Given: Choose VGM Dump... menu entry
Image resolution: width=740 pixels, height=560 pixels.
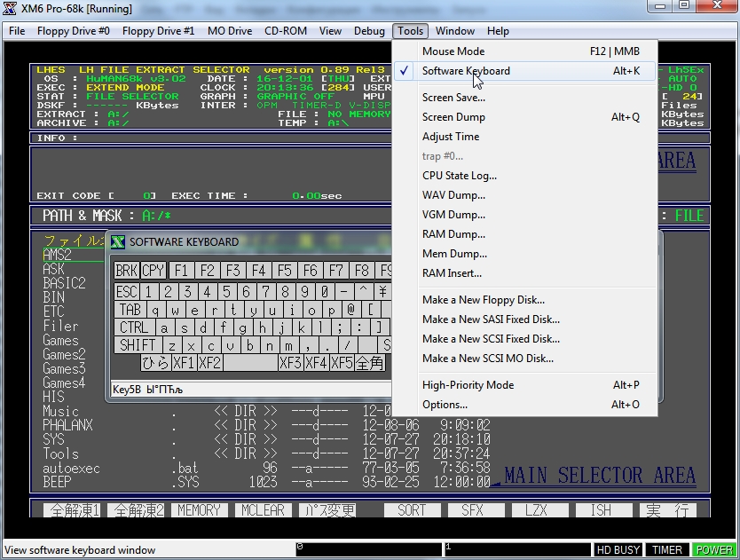Looking at the screenshot, I should pyautogui.click(x=524, y=215).
